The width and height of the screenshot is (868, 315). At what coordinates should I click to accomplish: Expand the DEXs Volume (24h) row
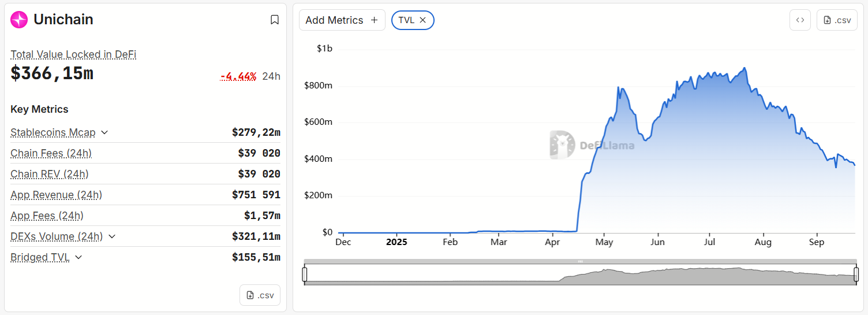click(x=112, y=236)
